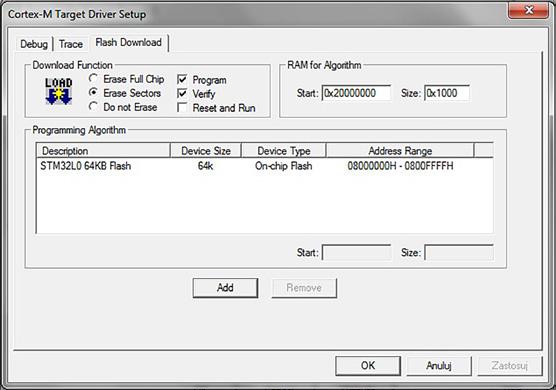Toggle the Verify checkbox
Screen dimensions: 556x390
[x=182, y=94]
